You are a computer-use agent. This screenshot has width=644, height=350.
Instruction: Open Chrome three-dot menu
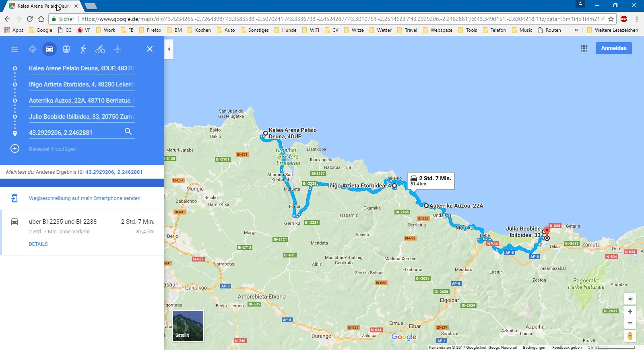(x=637, y=19)
